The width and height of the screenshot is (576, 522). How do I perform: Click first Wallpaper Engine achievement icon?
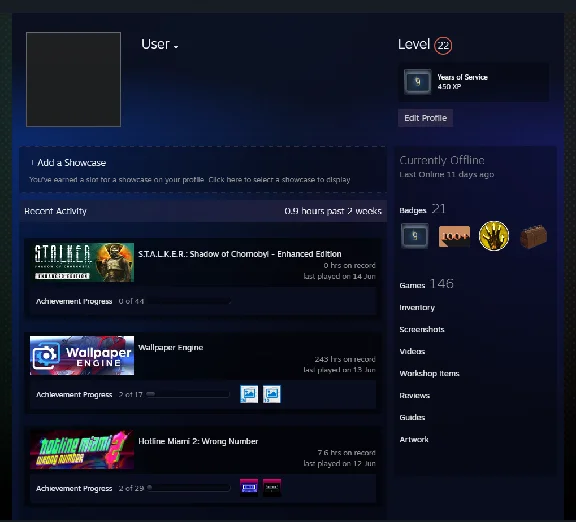coord(249,394)
